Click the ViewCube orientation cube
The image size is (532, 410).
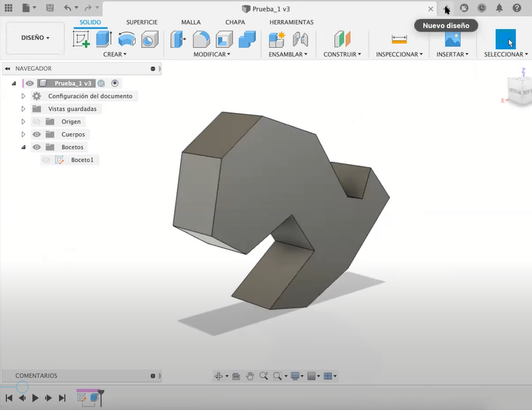click(520, 91)
